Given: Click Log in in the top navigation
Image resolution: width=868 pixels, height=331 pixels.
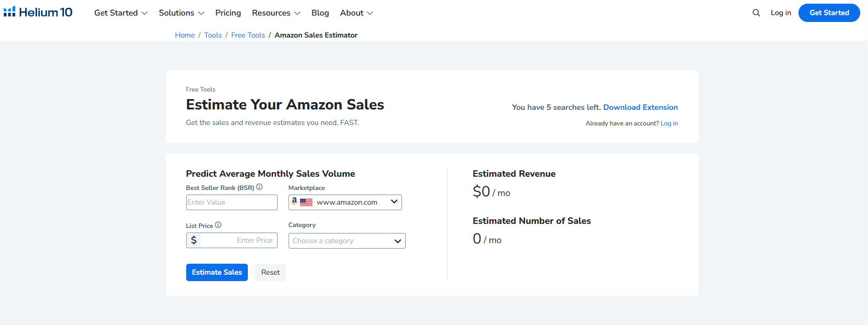Looking at the screenshot, I should coord(781,13).
